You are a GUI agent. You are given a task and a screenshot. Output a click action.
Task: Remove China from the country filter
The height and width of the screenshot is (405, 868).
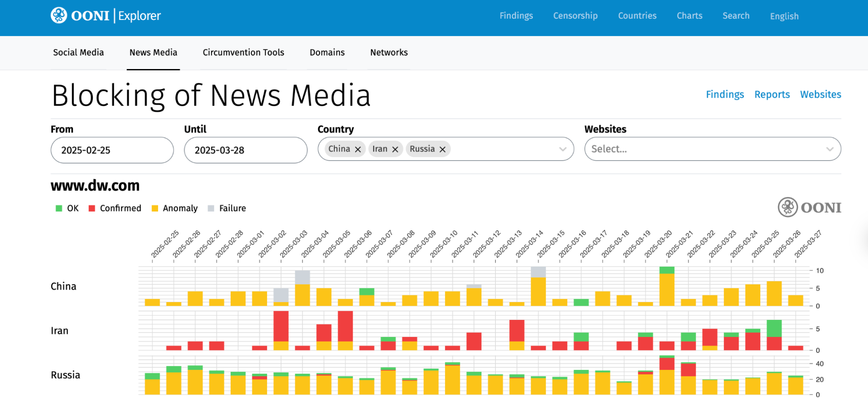click(x=358, y=149)
